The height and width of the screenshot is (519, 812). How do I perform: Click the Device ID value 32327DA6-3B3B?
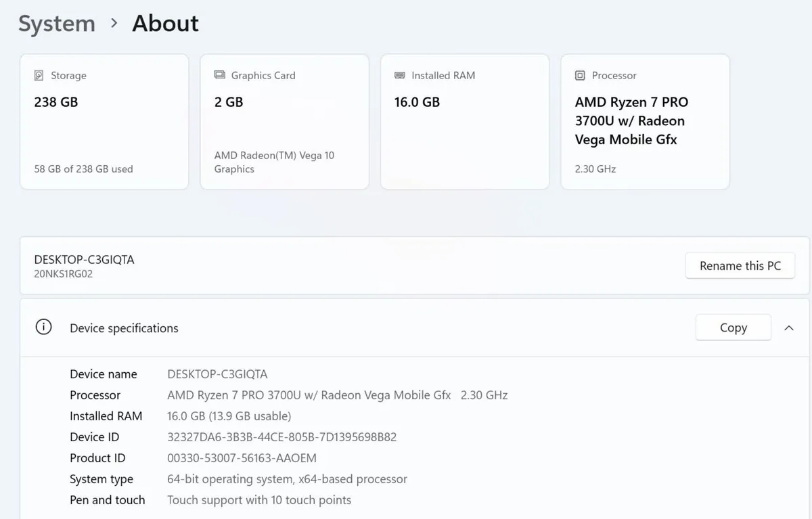point(281,437)
